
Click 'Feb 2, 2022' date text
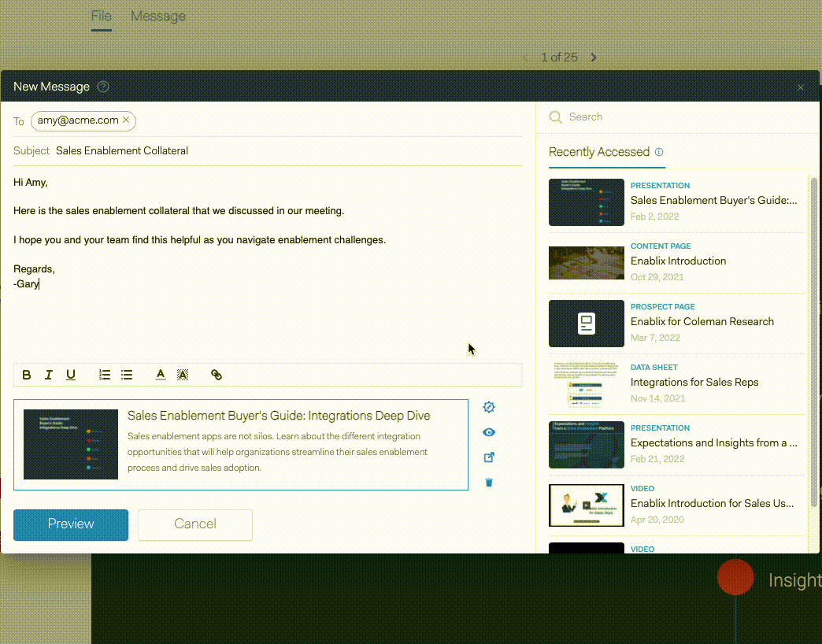pos(655,217)
